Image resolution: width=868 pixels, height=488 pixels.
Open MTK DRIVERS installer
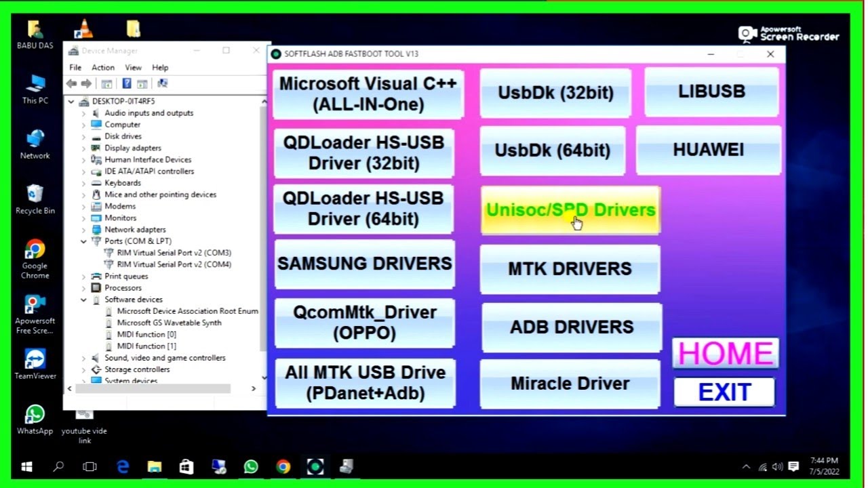[570, 269]
